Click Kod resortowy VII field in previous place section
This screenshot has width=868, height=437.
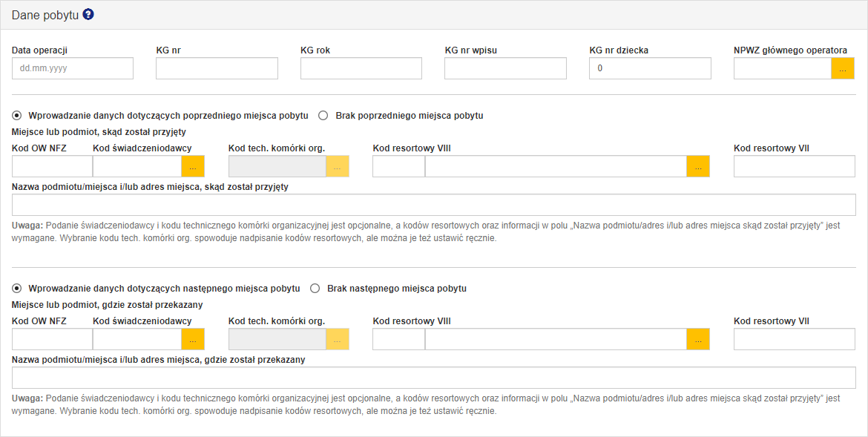(795, 166)
